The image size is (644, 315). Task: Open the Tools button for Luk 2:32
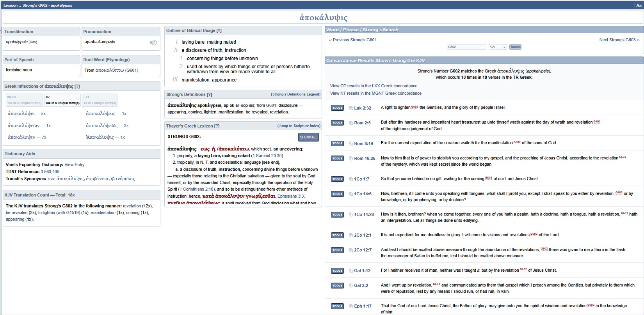tap(337, 108)
